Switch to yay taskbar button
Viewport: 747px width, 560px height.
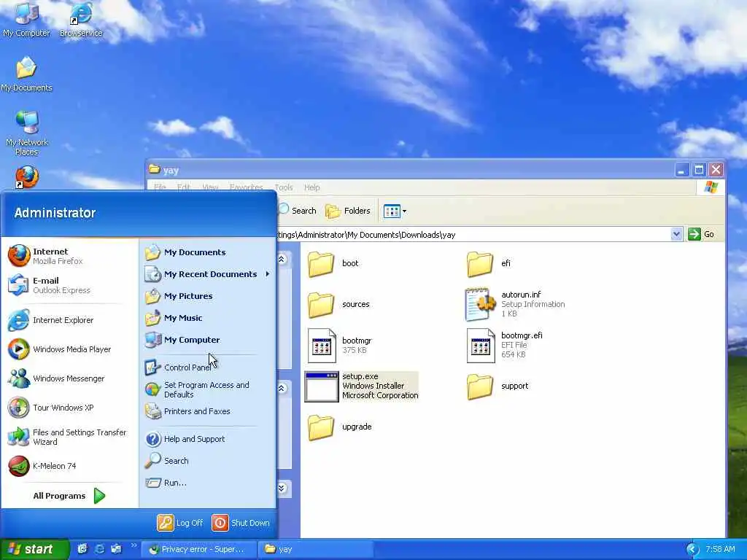pyautogui.click(x=314, y=550)
